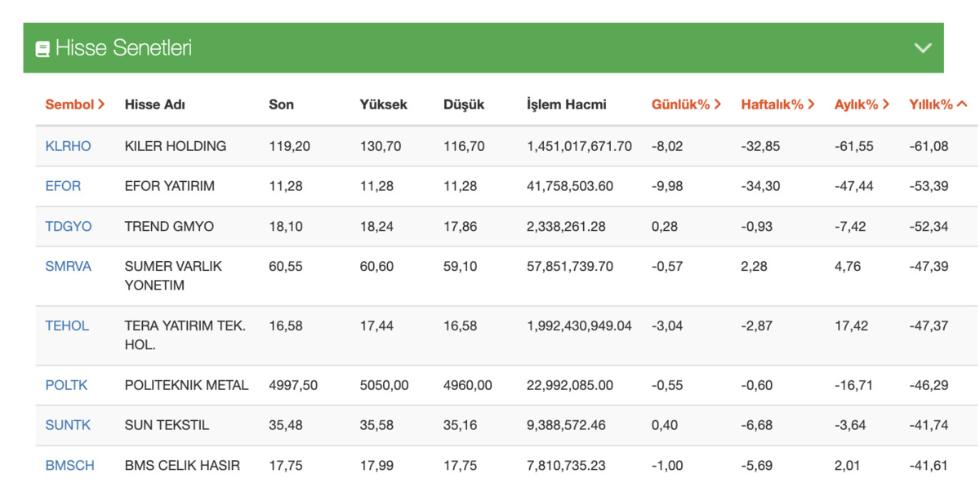
Task: Click BMSCH volume 7,810,735.23
Action: (567, 466)
